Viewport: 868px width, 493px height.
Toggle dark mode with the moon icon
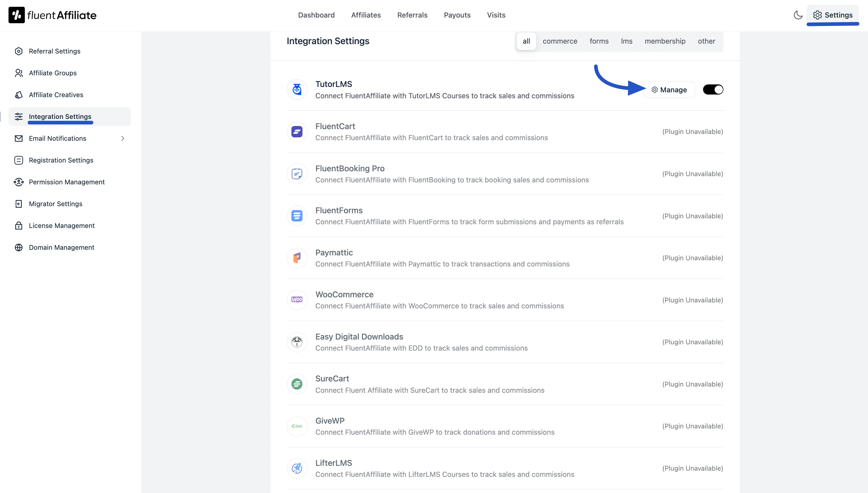point(798,15)
